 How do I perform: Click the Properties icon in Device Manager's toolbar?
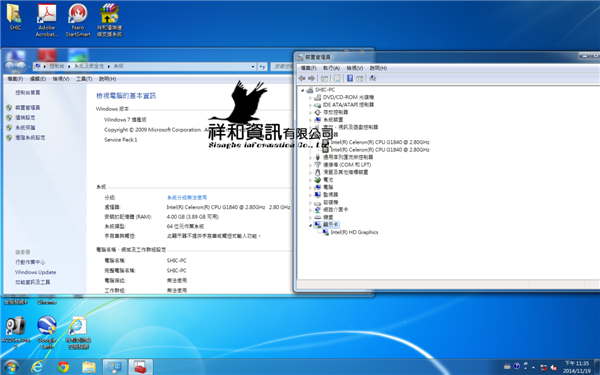[x=337, y=78]
